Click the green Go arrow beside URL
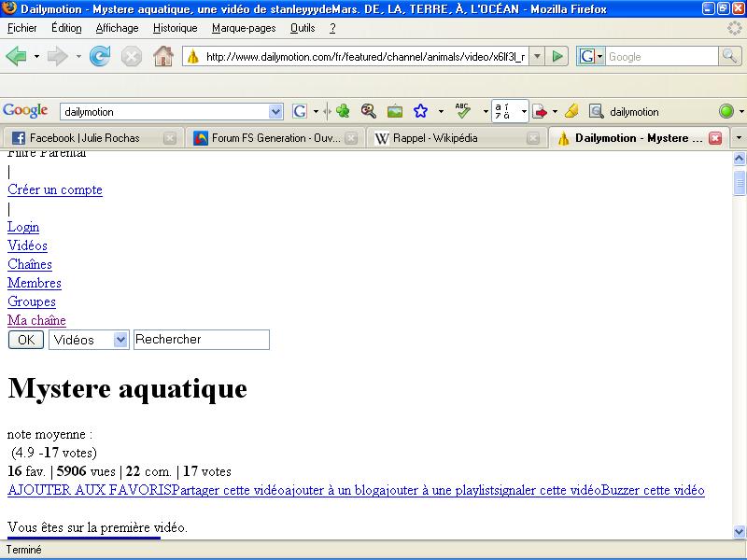 point(557,57)
